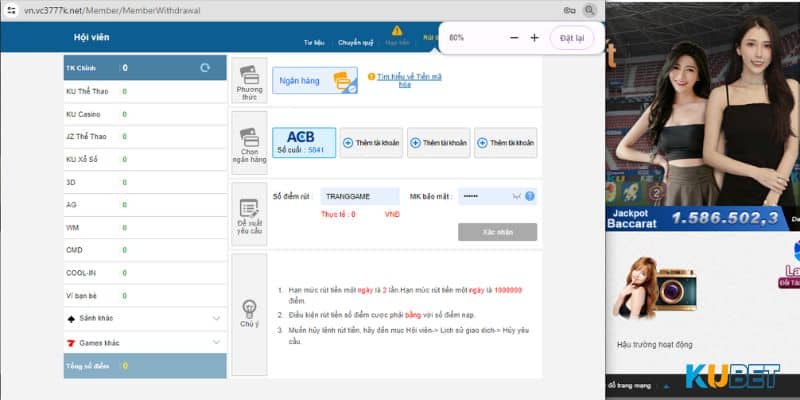The height and width of the screenshot is (400, 800).
Task: Click the third Thêm tài khoản button
Action: click(x=506, y=142)
